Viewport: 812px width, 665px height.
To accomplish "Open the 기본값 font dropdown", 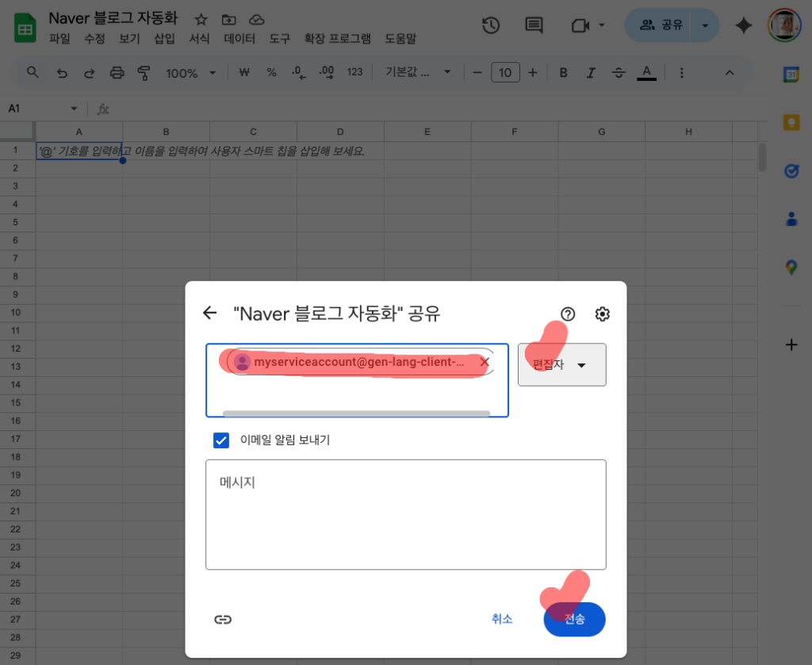I will 418,72.
